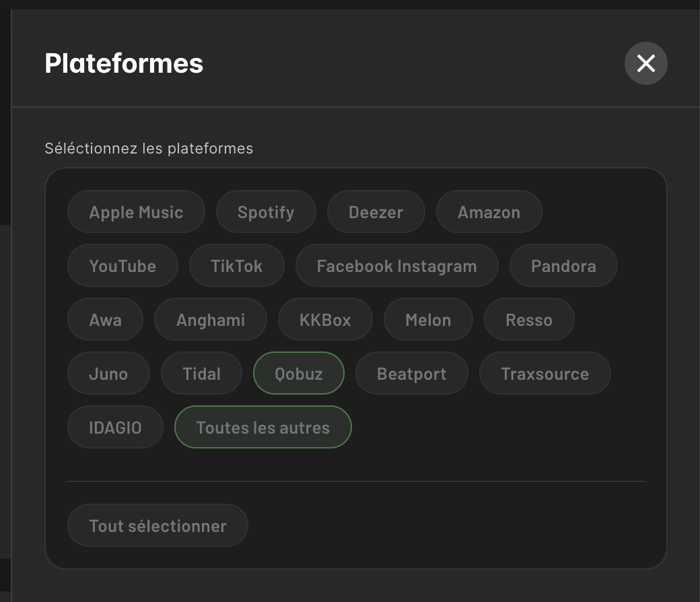Toggle the Spotify platform chip
700x602 pixels.
click(x=266, y=212)
